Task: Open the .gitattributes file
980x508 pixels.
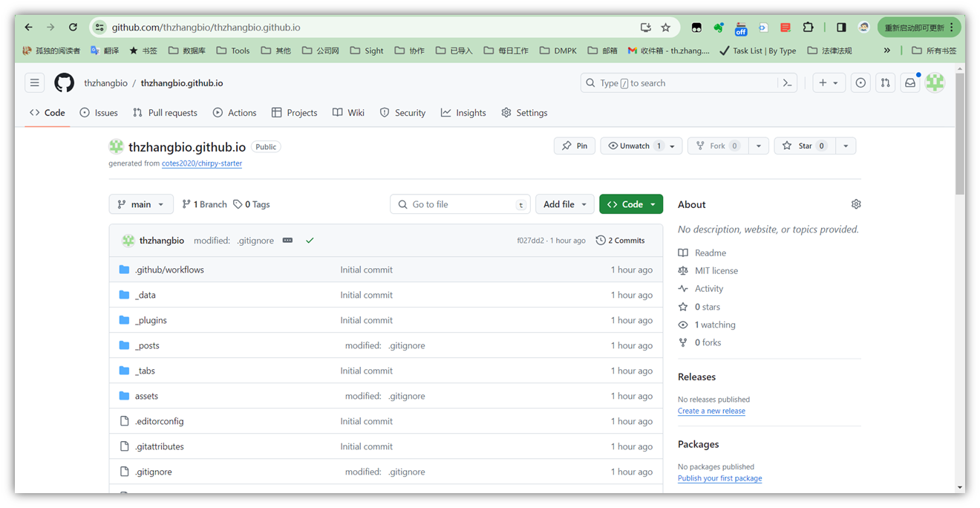Action: [x=159, y=446]
